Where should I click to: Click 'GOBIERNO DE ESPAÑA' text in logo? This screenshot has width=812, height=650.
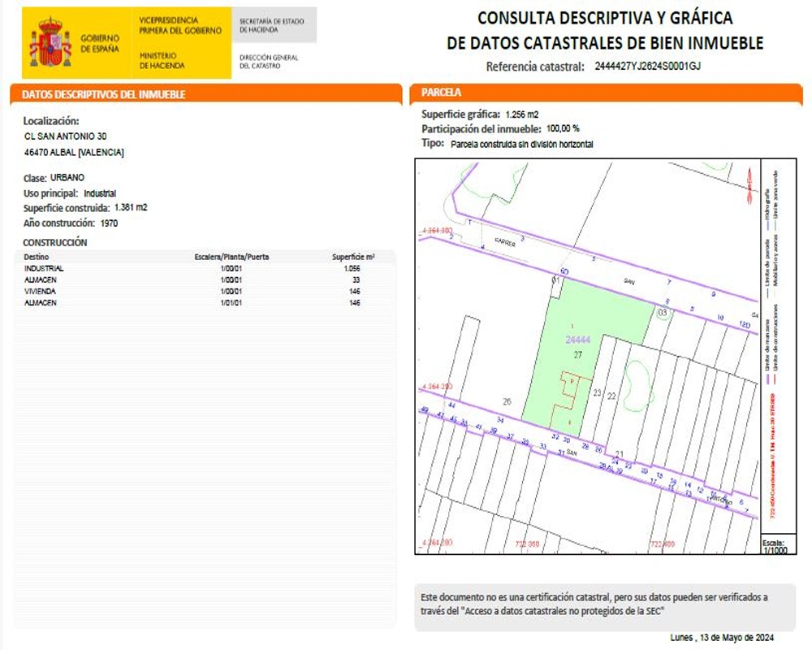tap(99, 44)
